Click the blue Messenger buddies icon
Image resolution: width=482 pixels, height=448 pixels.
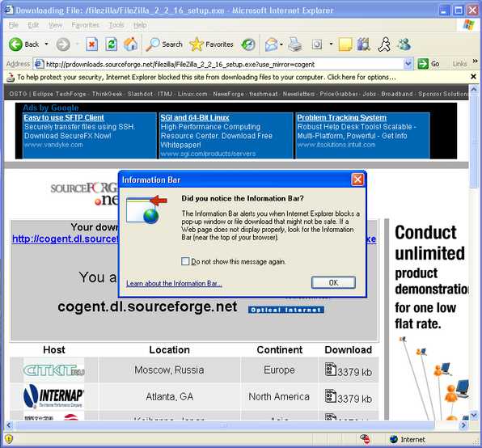coord(404,44)
